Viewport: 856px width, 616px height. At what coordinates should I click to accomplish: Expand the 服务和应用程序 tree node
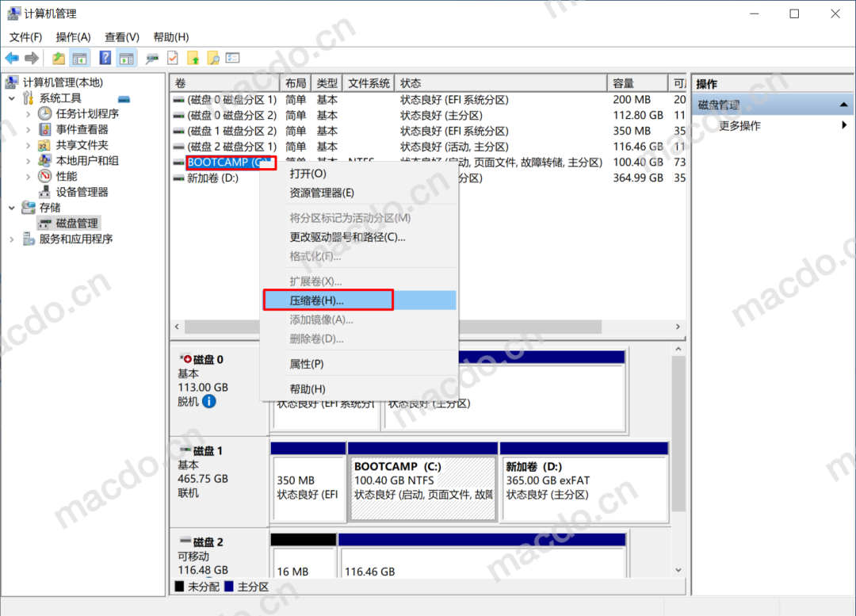pos(12,239)
